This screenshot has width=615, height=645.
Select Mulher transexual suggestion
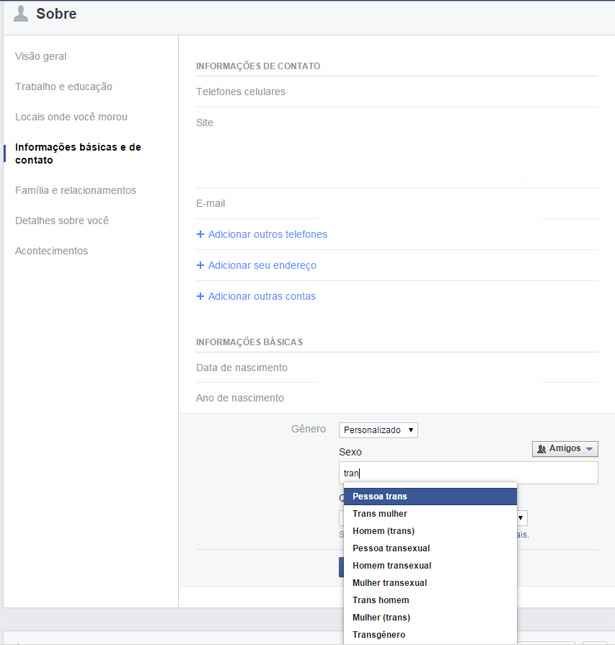coord(430,583)
